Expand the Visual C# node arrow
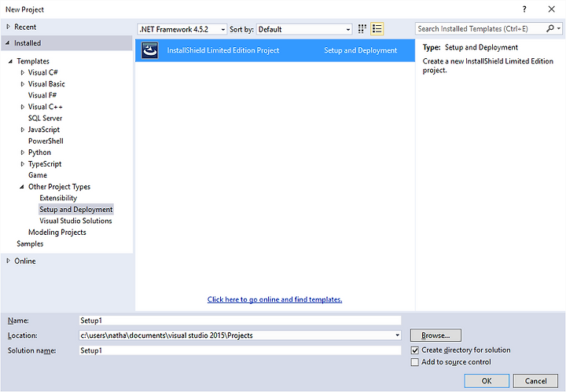The image size is (566, 392). [x=22, y=72]
